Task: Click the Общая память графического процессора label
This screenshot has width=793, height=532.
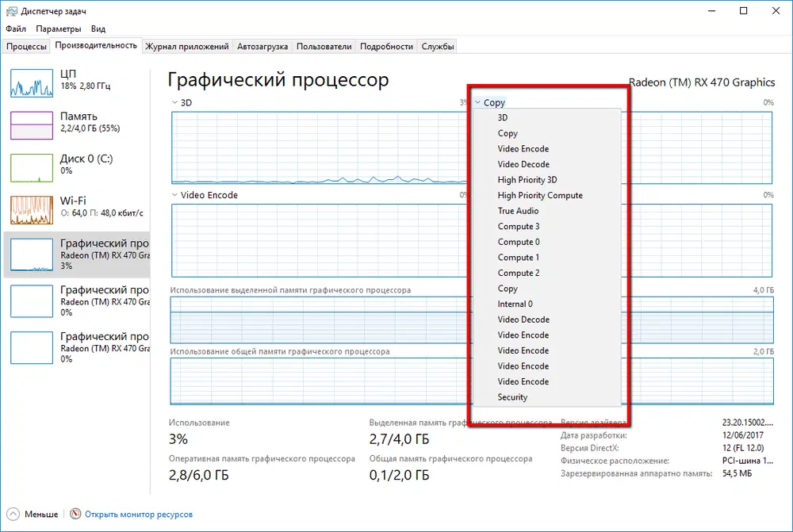Action: [x=450, y=459]
